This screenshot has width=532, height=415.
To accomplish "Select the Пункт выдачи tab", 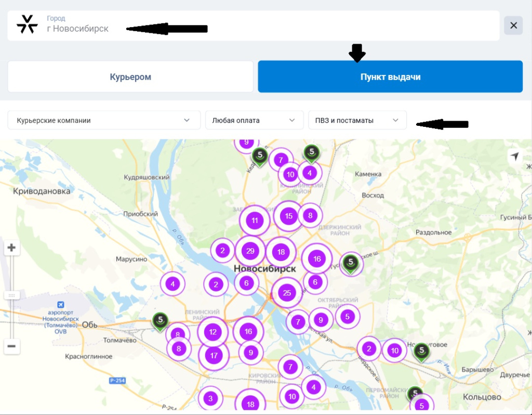I will click(x=390, y=77).
